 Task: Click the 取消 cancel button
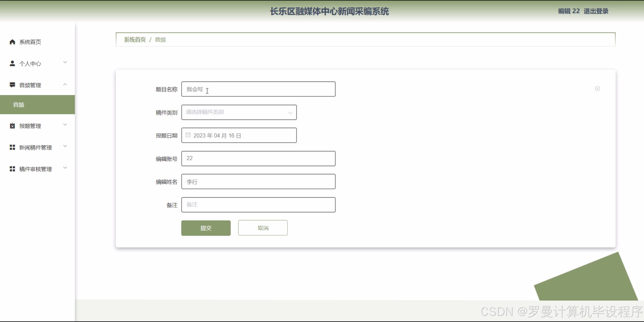262,228
